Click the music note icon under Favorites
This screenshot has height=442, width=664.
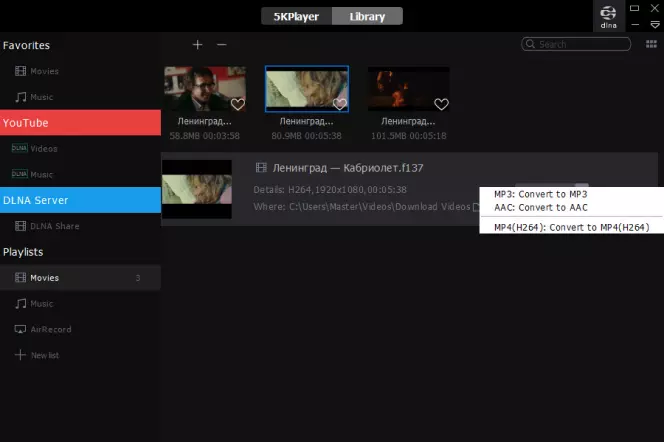(x=20, y=97)
